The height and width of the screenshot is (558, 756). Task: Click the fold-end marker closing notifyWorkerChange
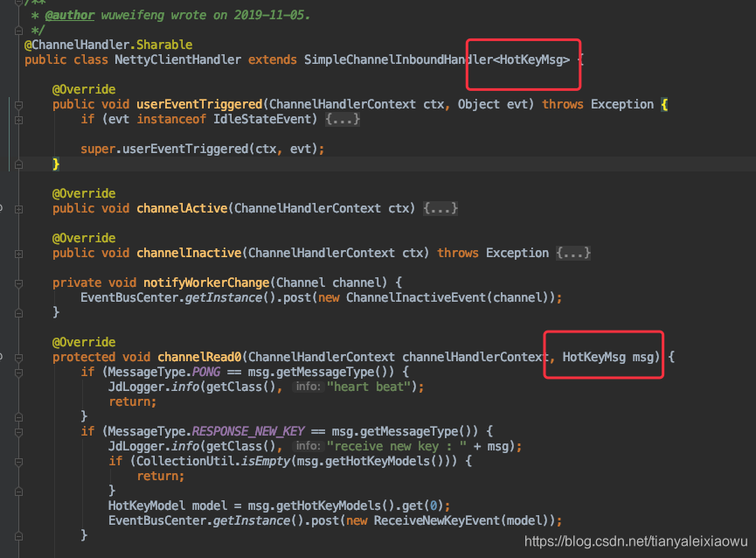[19, 313]
